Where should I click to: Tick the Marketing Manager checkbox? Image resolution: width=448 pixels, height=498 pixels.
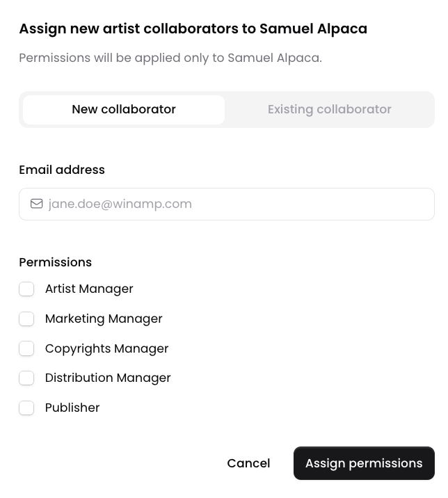coord(26,319)
